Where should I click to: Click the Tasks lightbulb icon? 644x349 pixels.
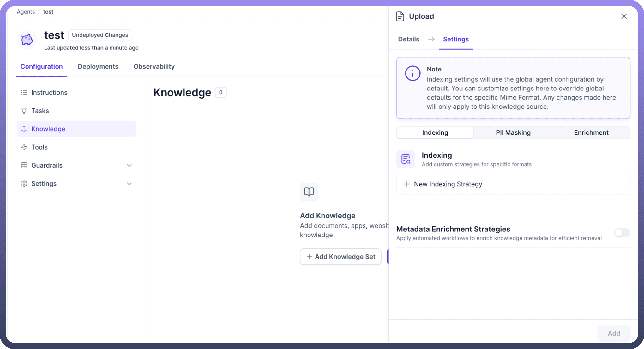[x=24, y=111]
